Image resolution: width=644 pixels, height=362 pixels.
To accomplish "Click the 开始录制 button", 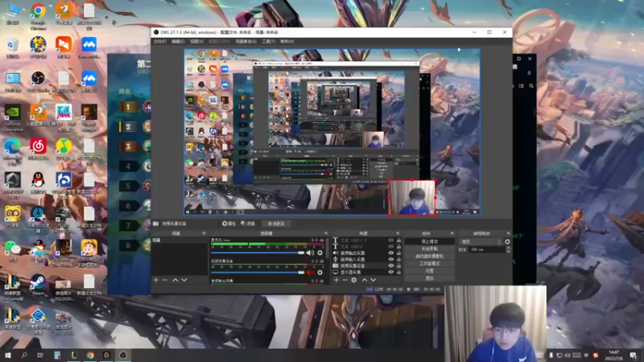I will point(430,249).
